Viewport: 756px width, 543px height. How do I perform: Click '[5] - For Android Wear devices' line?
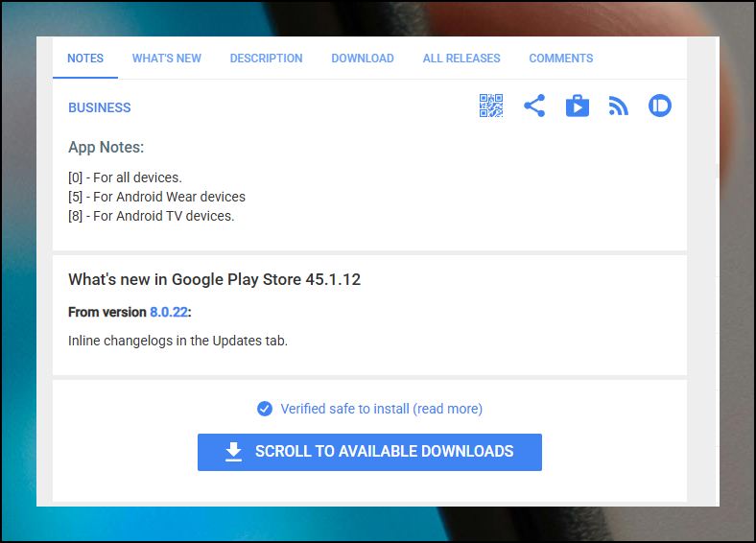156,197
